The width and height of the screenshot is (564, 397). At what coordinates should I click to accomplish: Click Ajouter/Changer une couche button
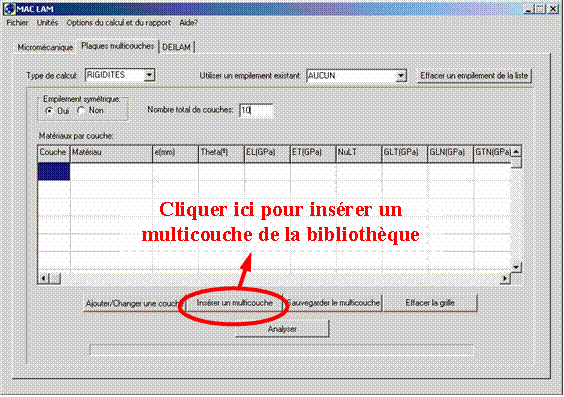coord(134,304)
